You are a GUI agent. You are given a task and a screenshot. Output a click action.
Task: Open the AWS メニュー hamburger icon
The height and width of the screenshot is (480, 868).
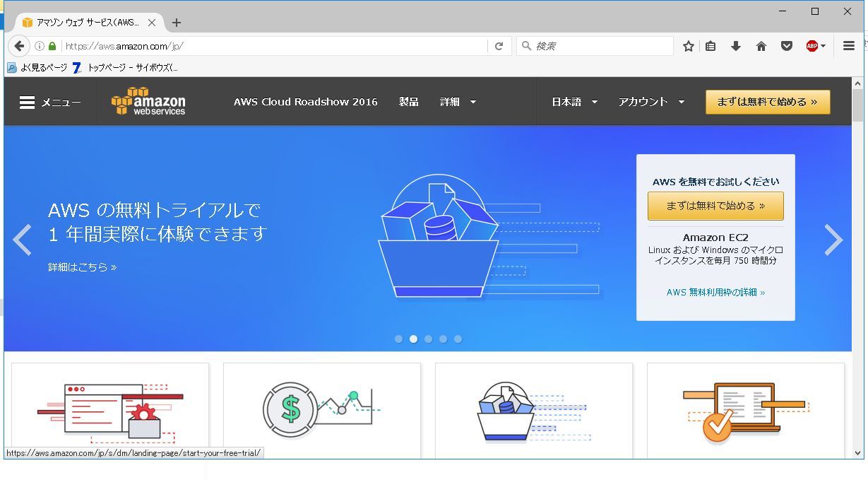click(x=27, y=103)
